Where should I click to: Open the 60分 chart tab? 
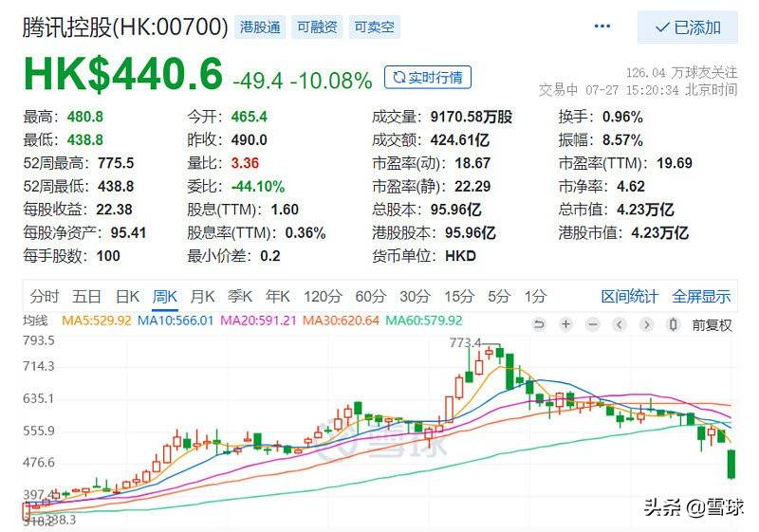tap(371, 296)
